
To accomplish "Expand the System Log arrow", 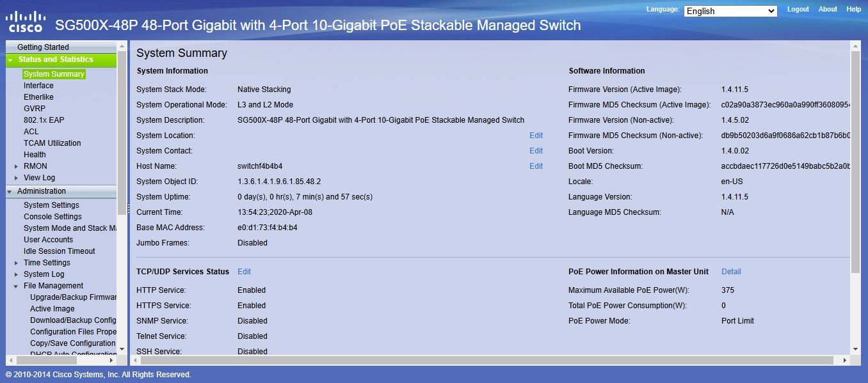I will tap(17, 274).
